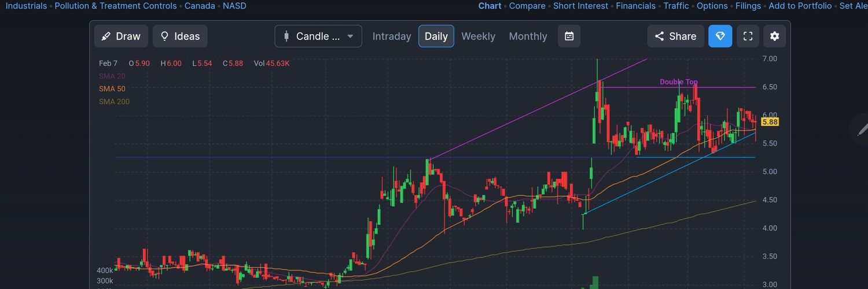The image size is (868, 289).
Task: Switch to Intraday timeframe
Action: click(x=392, y=36)
